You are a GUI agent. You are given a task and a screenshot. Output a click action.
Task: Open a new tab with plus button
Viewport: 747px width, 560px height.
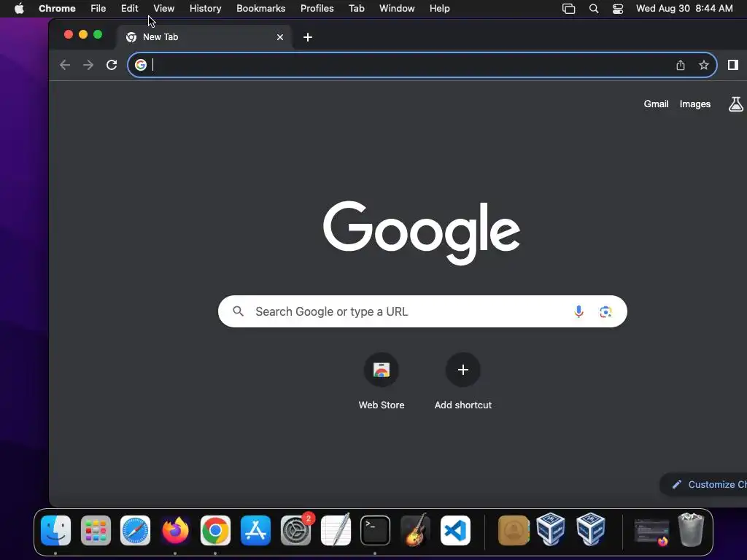[x=308, y=37]
